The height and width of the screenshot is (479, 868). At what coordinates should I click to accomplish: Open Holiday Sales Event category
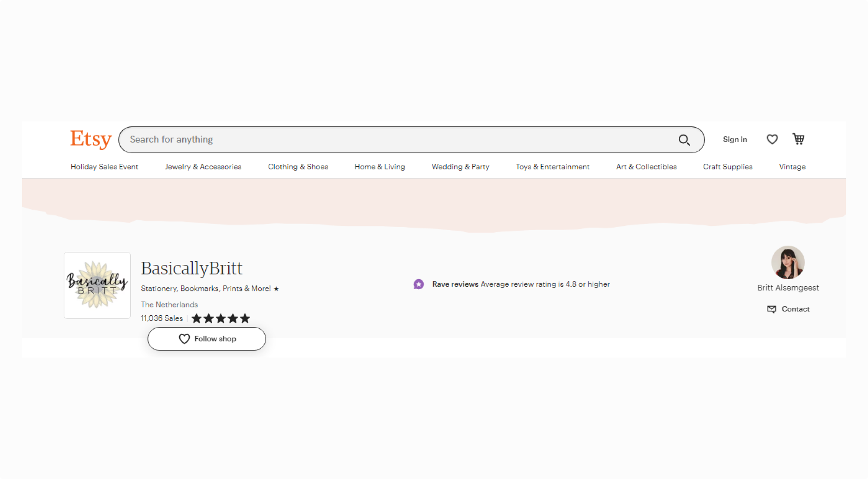pos(104,167)
